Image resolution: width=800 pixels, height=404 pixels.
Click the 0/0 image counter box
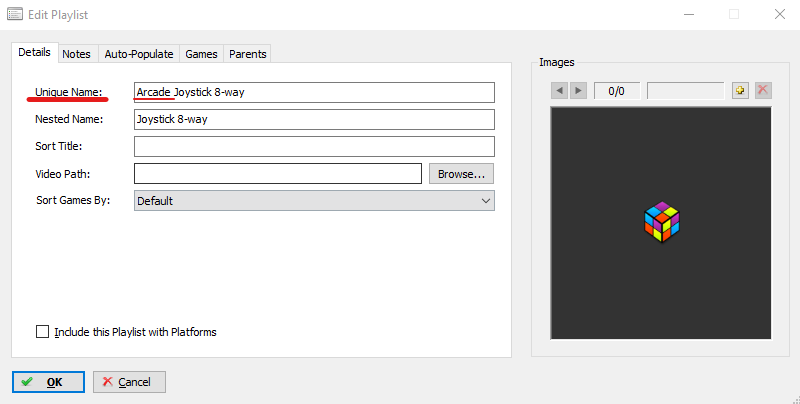click(616, 91)
